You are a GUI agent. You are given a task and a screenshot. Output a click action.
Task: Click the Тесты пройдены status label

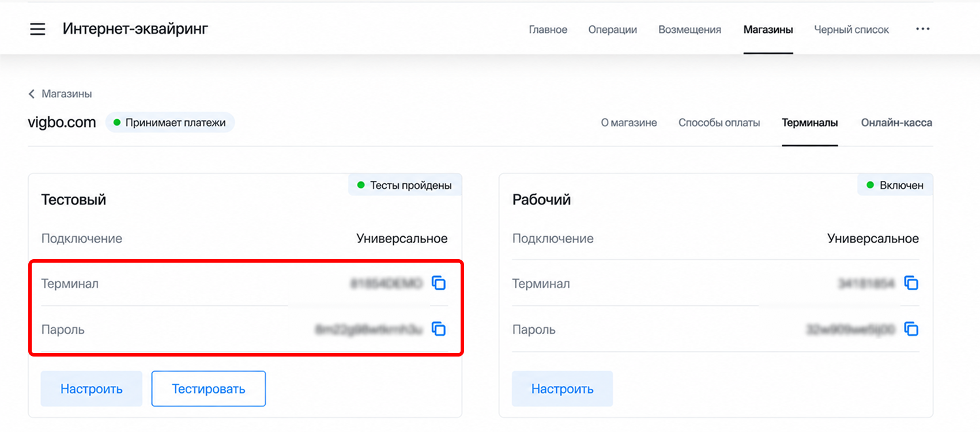[x=405, y=185]
